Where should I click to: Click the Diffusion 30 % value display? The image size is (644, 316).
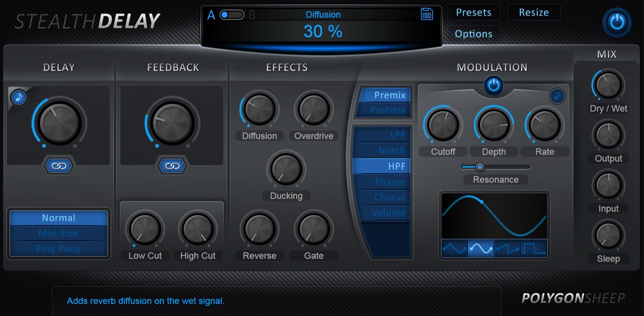pos(323,31)
